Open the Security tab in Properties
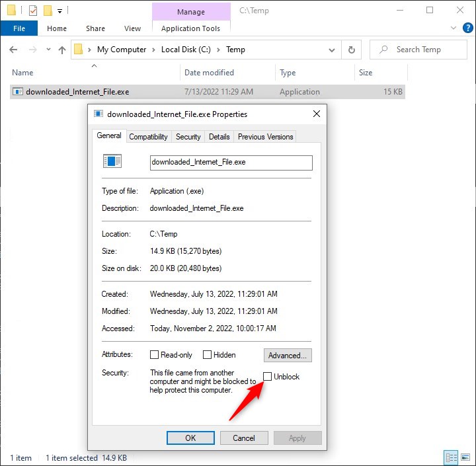The image size is (476, 466). click(188, 137)
